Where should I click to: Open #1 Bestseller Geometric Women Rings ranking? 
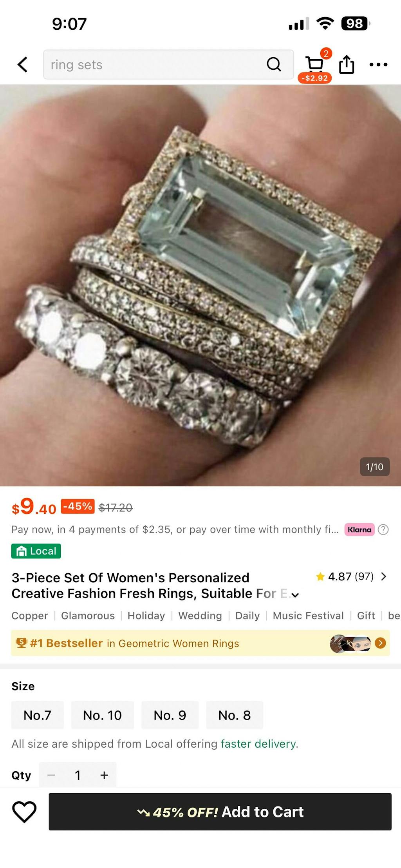[200, 643]
